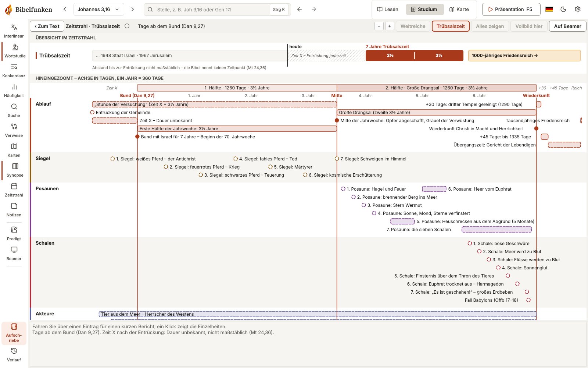
Task: Switch to the Karte mode tab
Action: click(459, 9)
